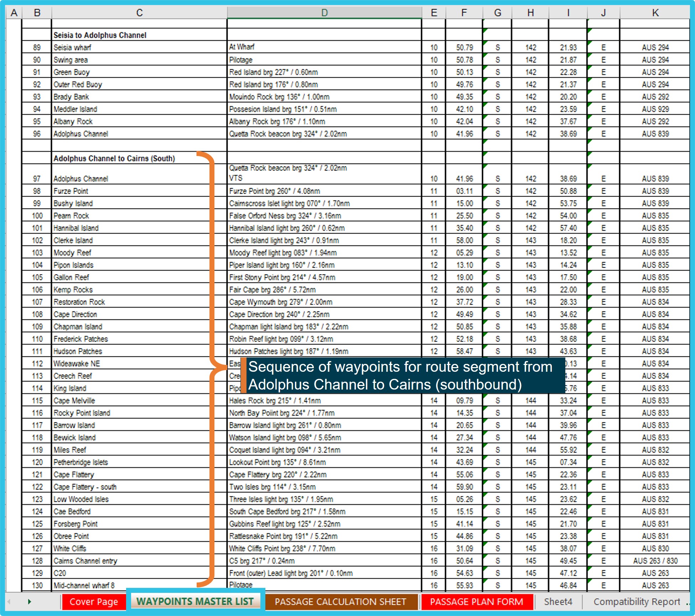Image resolution: width=695 pixels, height=616 pixels.
Task: Click the 'Hannibal Island' waypoint name cell
Action: [x=139, y=228]
